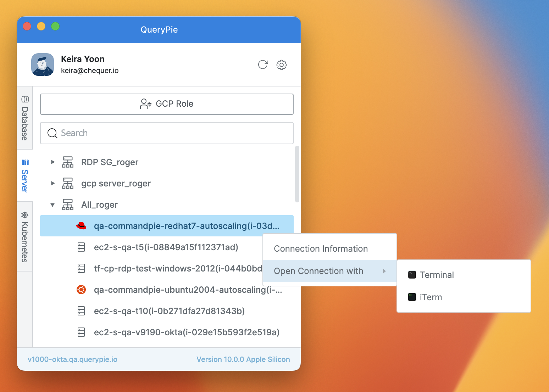
Task: Click the server group icon beside RDP SG_roger
Action: (68, 162)
